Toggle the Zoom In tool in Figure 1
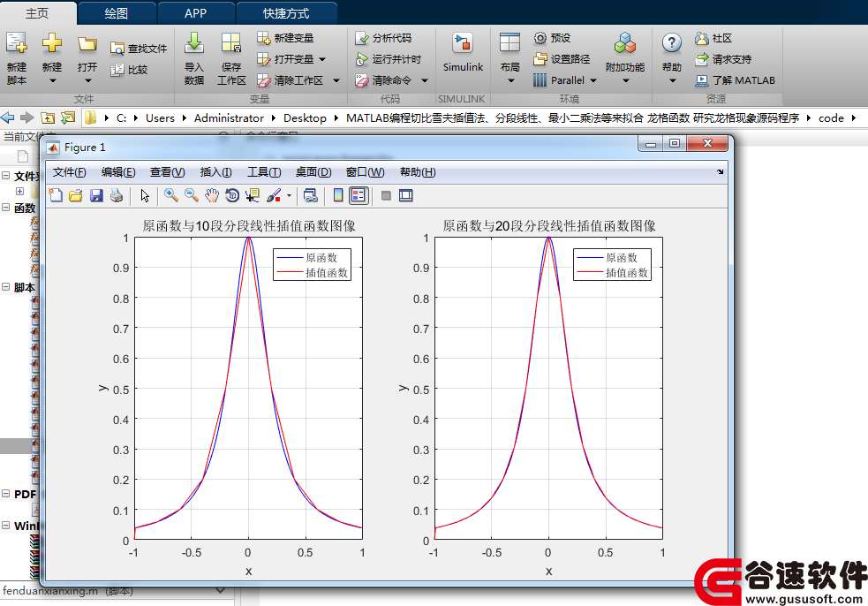 point(171,195)
